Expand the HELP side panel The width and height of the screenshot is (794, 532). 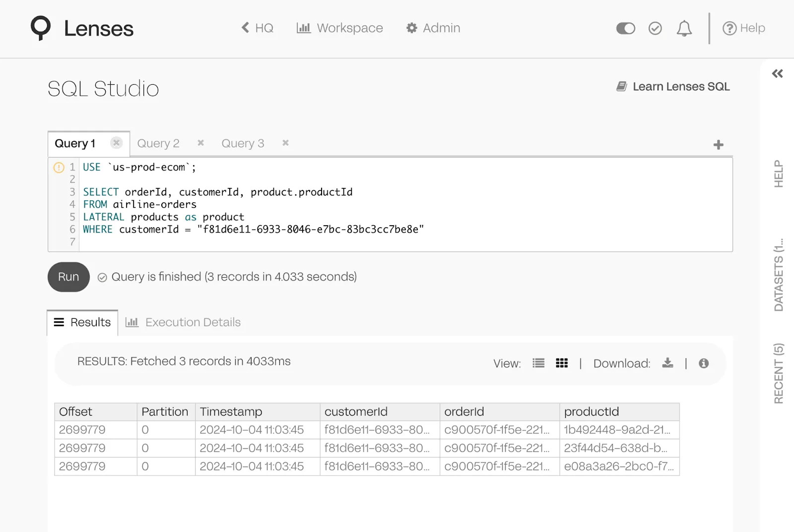coord(778,174)
